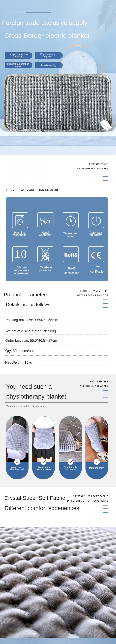This screenshot has height=644, width=116.
Task: Click checkmark on the Plug and Play image
Action: [97, 462]
